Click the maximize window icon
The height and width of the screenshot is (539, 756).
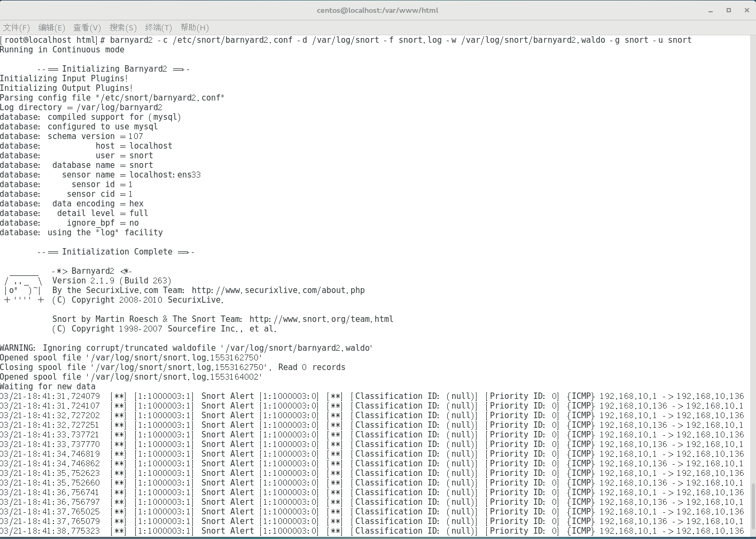pyautogui.click(x=728, y=10)
